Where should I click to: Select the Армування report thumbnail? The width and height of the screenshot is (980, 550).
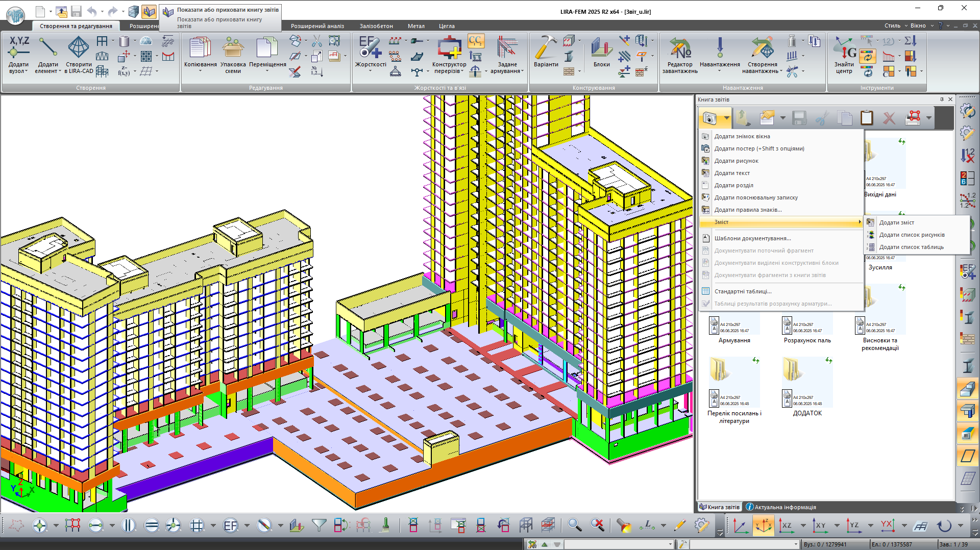click(734, 327)
